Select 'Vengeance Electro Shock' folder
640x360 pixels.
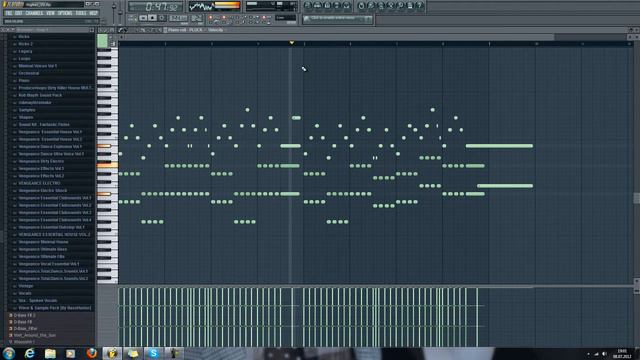[x=42, y=191]
